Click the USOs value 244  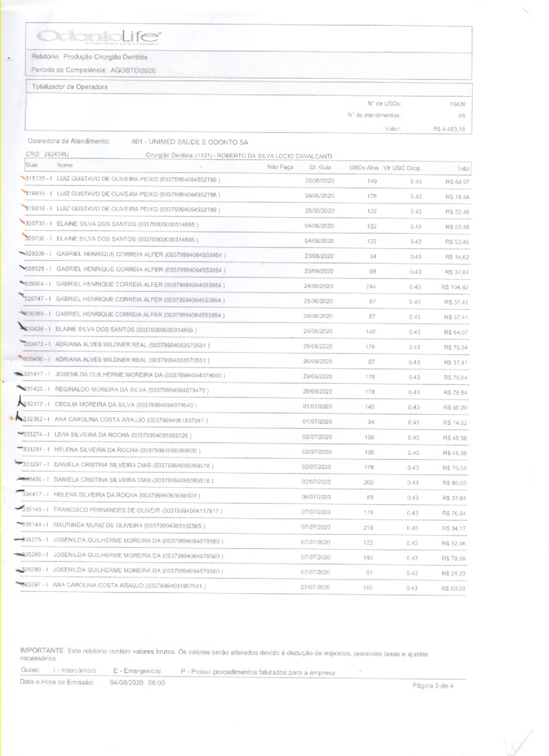[370, 286]
